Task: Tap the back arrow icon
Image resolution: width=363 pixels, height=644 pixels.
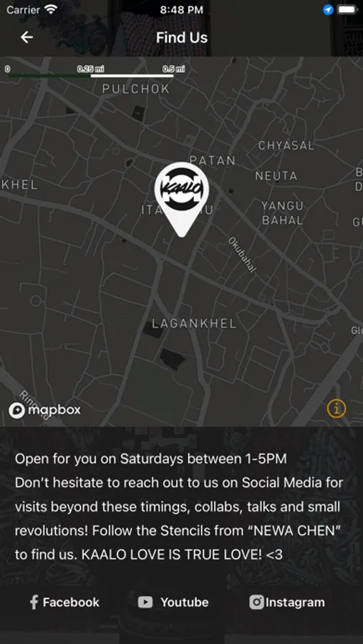Action: click(x=26, y=37)
